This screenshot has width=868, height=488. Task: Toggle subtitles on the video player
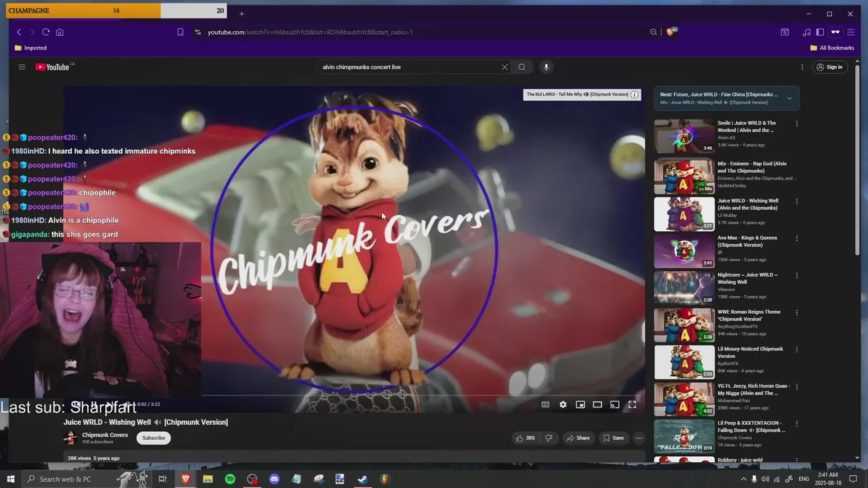545,405
